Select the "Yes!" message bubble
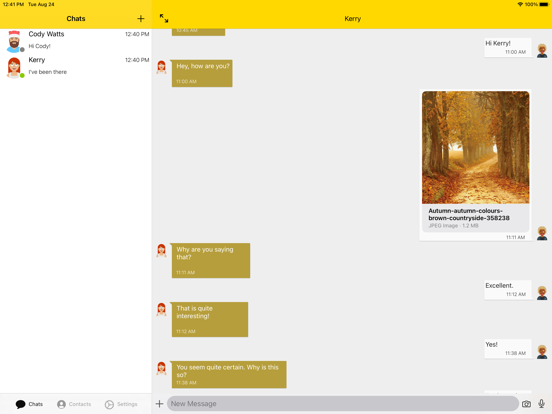Image resolution: width=552 pixels, height=414 pixels. click(x=508, y=349)
